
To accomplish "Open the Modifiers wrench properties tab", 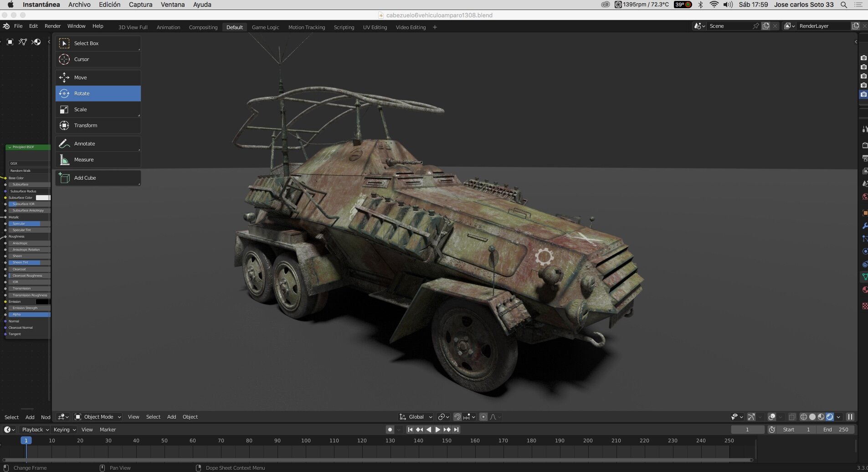I will pos(864,226).
